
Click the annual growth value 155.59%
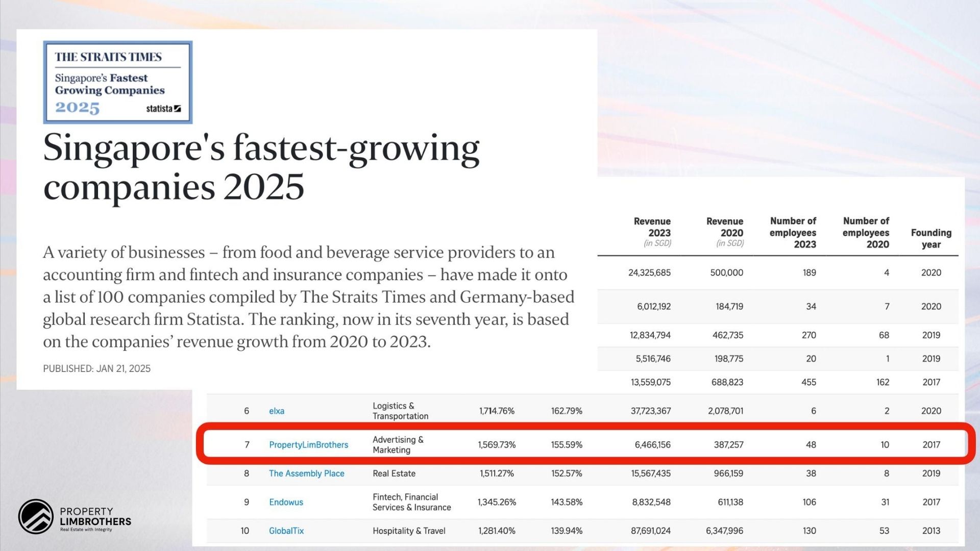(x=567, y=445)
